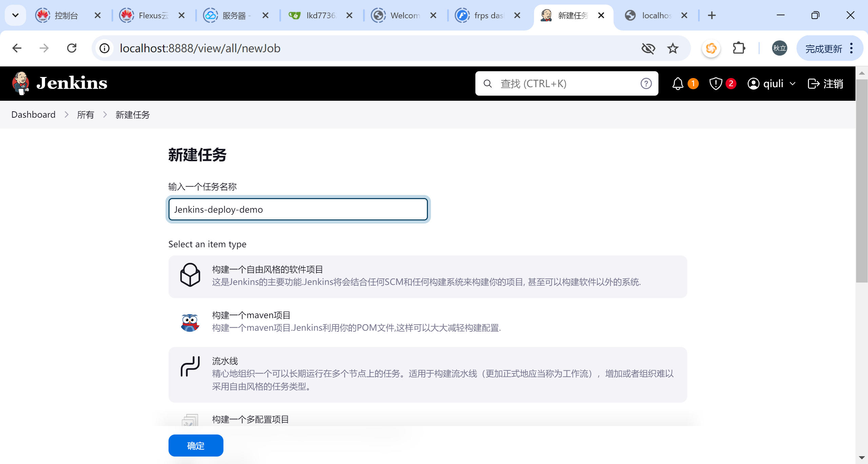Bookmark this page with star icon
This screenshot has height=464, width=868.
(673, 49)
